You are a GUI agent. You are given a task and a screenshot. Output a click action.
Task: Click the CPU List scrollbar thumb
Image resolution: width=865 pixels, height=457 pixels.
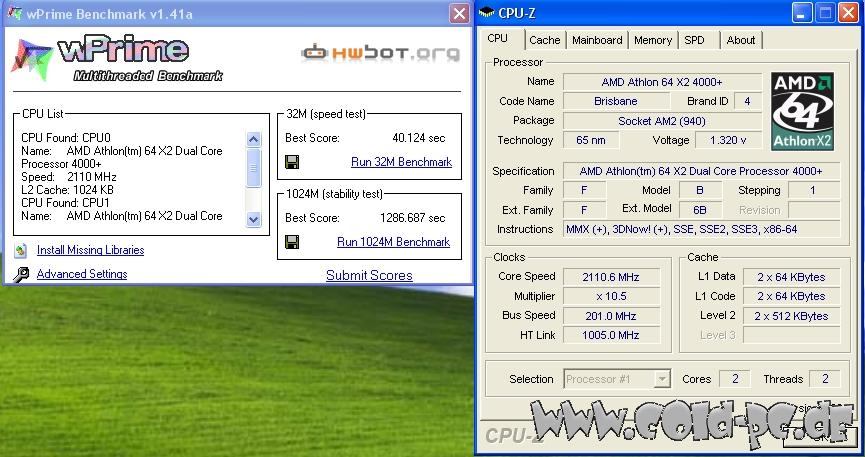tap(253, 168)
